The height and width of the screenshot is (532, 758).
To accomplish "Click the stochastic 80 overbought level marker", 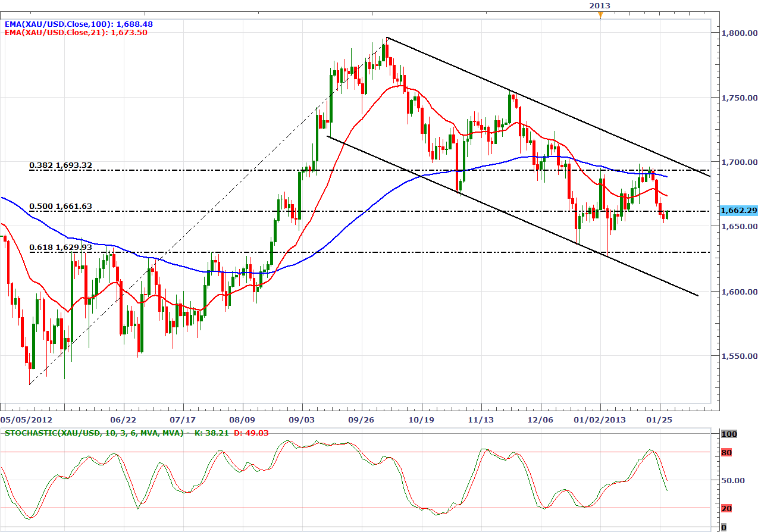I will click(x=726, y=453).
